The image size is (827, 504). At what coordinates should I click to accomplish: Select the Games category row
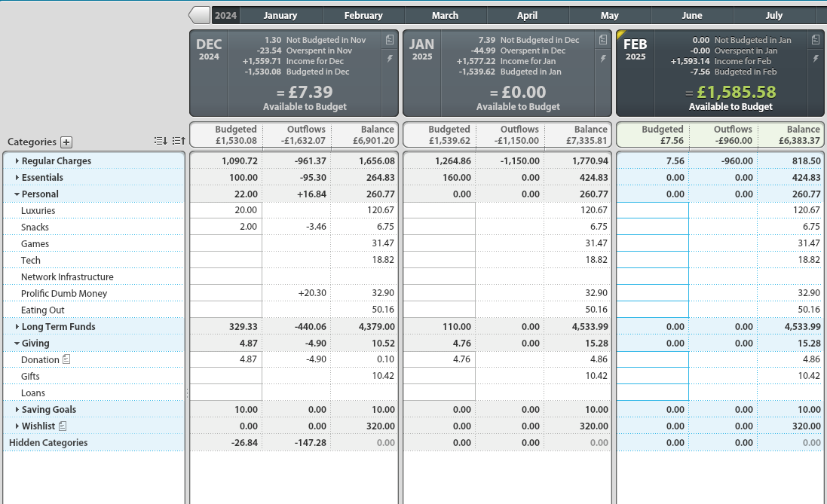pos(94,243)
